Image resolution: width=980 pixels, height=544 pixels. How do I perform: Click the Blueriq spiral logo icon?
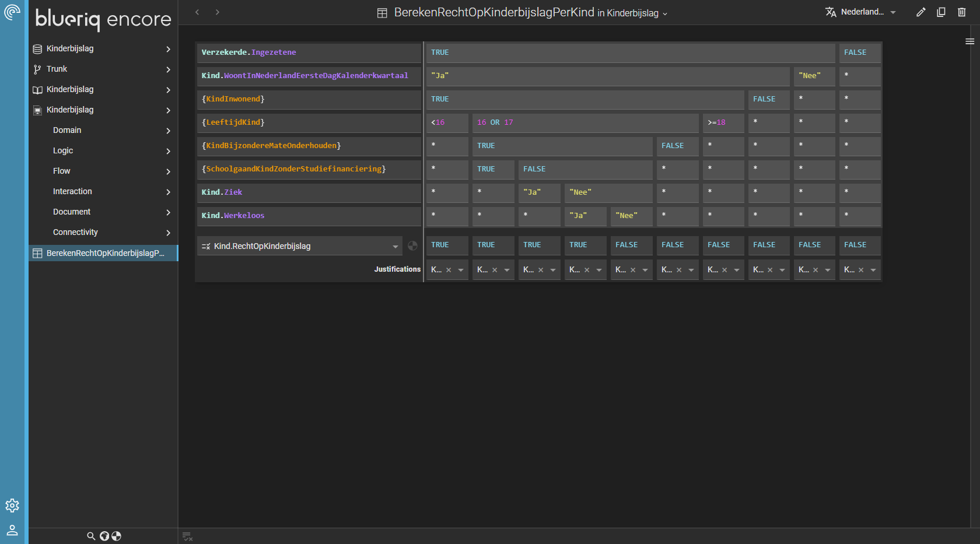[12, 12]
